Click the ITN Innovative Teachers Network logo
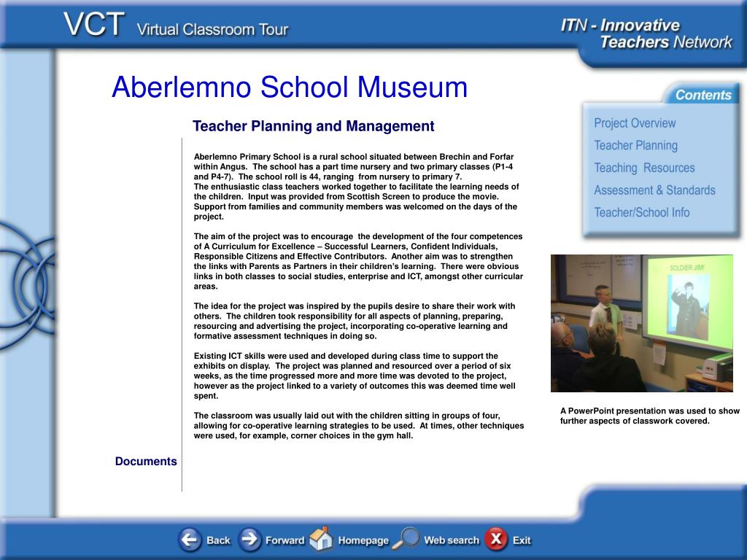Image resolution: width=747 pixels, height=560 pixels. click(646, 34)
